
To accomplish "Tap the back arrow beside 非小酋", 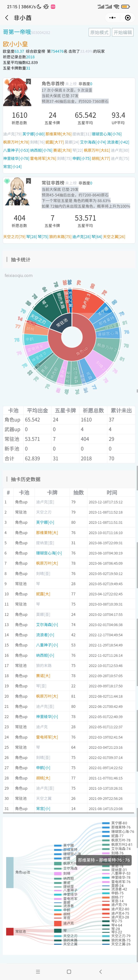I will (x=7, y=18).
